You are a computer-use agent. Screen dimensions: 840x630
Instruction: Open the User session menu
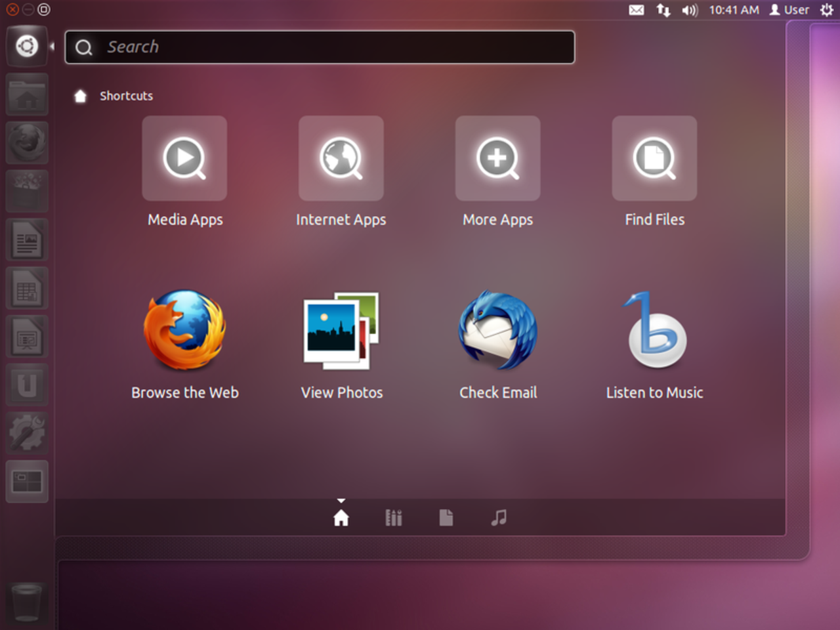tap(789, 9)
